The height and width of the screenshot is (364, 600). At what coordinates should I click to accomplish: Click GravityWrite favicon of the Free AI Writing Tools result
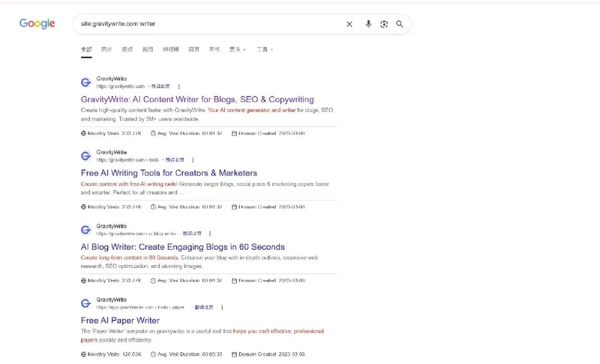(x=86, y=156)
